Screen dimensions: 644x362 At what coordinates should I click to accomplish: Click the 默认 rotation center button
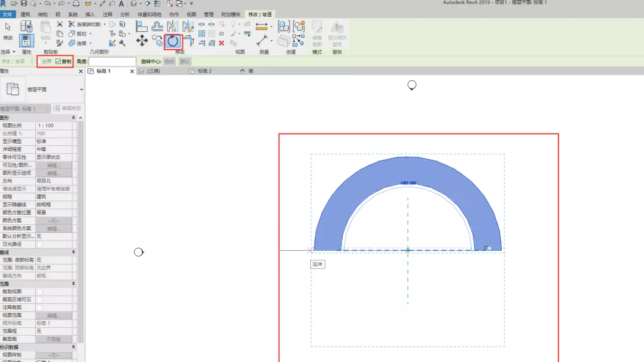pyautogui.click(x=185, y=61)
